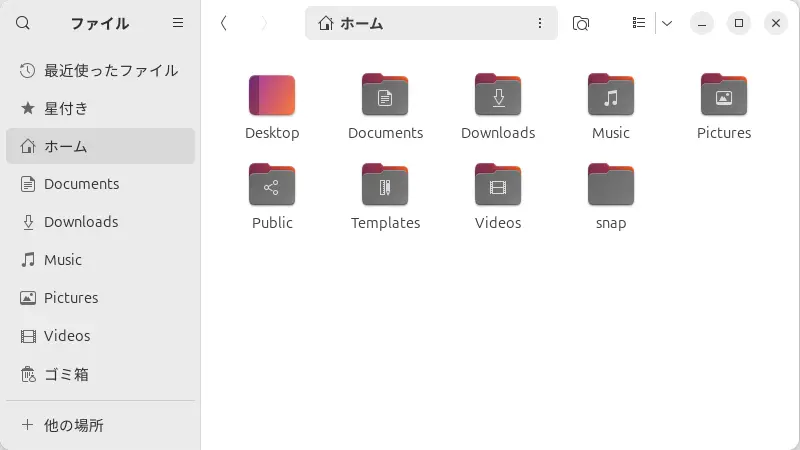Viewport: 800px width, 450px height.
Task: Open the search icon in sidebar header
Action: pyautogui.click(x=23, y=23)
